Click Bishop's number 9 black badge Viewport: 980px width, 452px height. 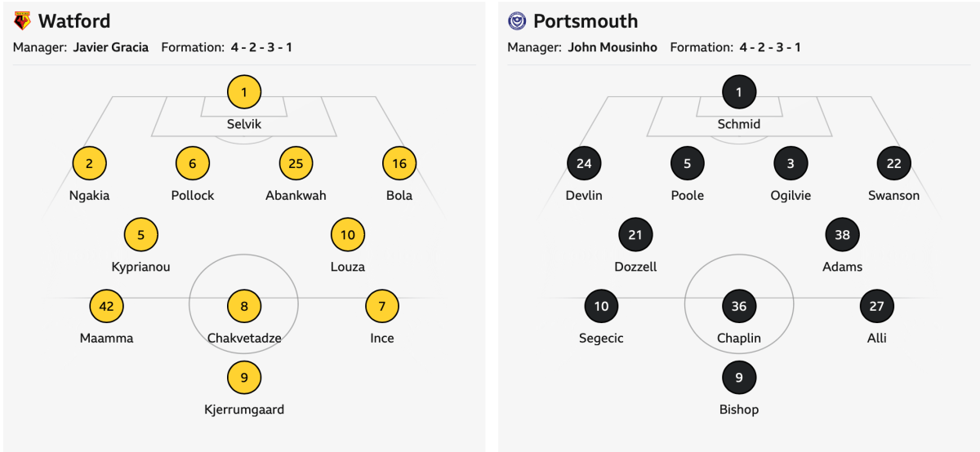pos(739,378)
